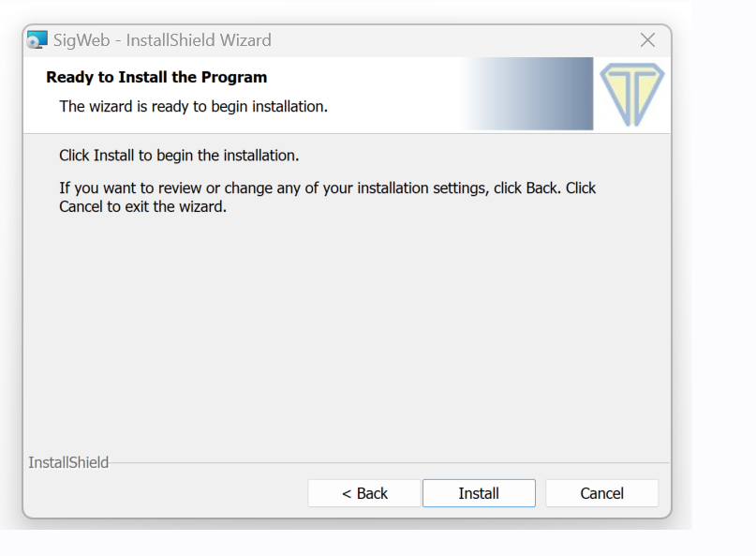The height and width of the screenshot is (556, 756).
Task: Click the < Back navigation button
Action: pos(363,492)
